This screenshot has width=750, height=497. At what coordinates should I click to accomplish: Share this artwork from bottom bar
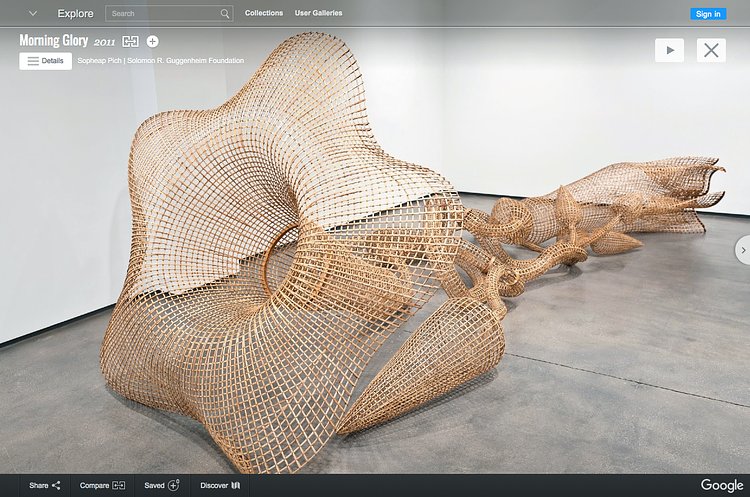tap(45, 485)
